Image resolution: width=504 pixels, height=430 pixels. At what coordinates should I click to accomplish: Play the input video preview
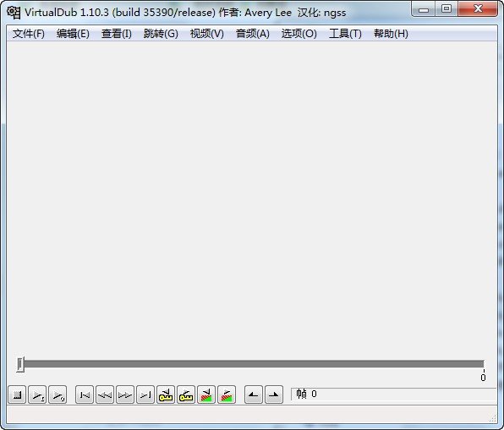pos(37,395)
